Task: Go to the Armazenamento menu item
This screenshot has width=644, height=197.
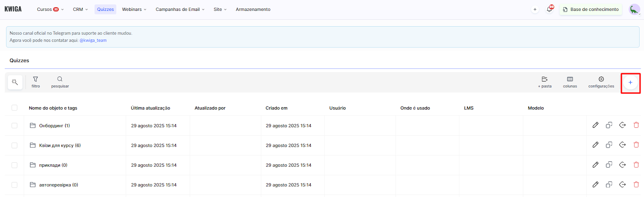Action: [x=253, y=9]
